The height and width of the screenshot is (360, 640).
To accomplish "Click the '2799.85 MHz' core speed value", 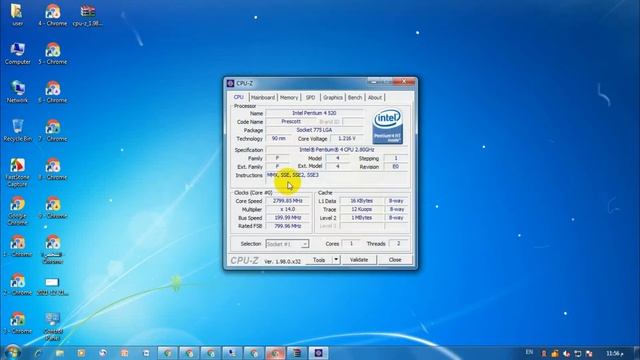I will tap(288, 201).
